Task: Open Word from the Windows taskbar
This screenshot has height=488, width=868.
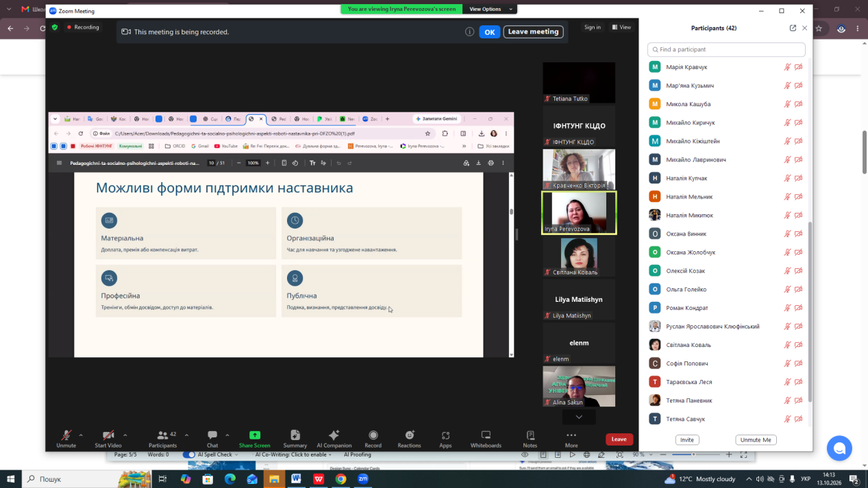Action: click(297, 479)
